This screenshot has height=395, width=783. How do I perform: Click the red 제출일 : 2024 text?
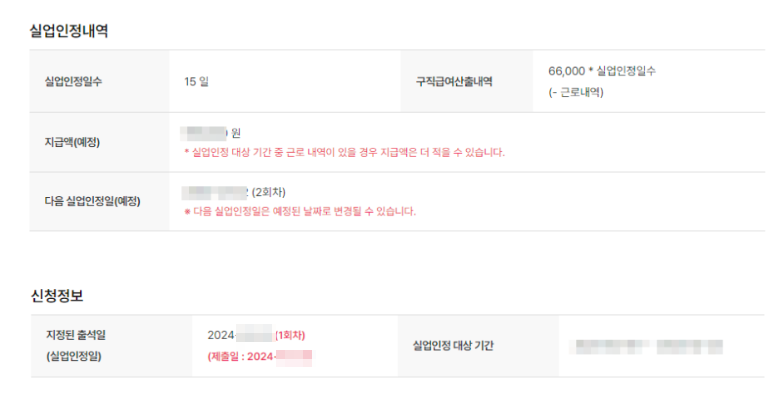[x=260, y=357]
